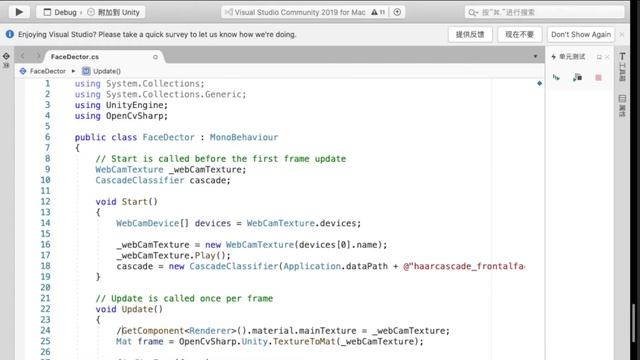The width and height of the screenshot is (640, 360).
Task: Click the Run play button
Action: click(19, 12)
